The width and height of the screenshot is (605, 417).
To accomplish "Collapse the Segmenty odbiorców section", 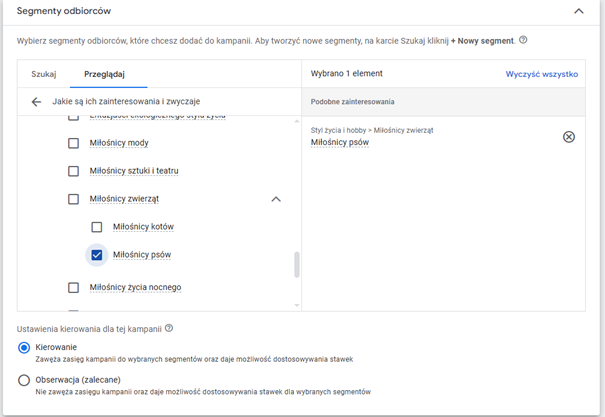I will pos(578,11).
